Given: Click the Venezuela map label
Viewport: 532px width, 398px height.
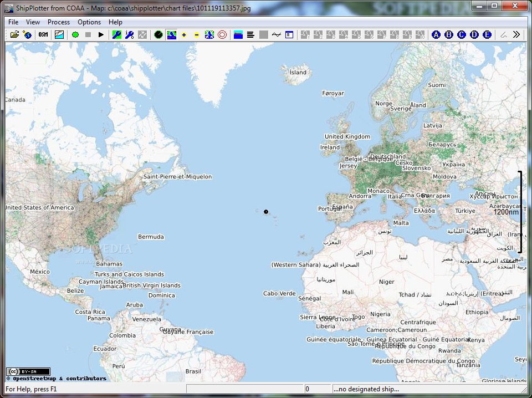Looking at the screenshot, I should [146, 319].
